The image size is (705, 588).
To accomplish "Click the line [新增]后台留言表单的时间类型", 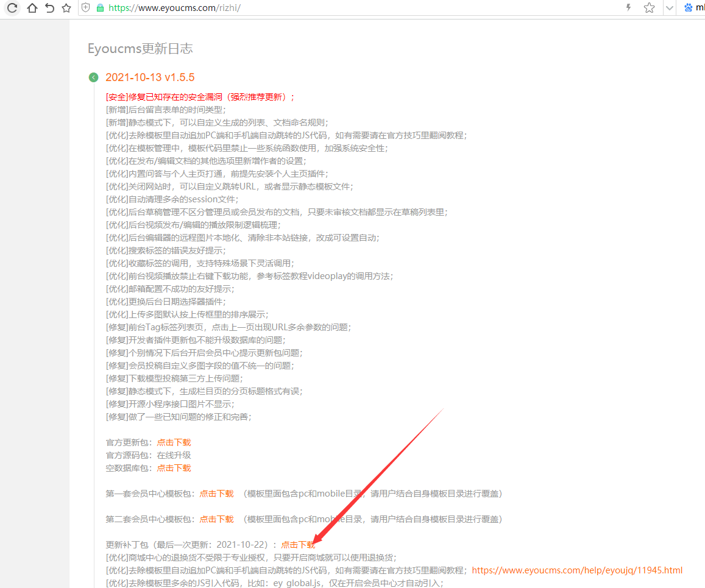I will point(166,110).
